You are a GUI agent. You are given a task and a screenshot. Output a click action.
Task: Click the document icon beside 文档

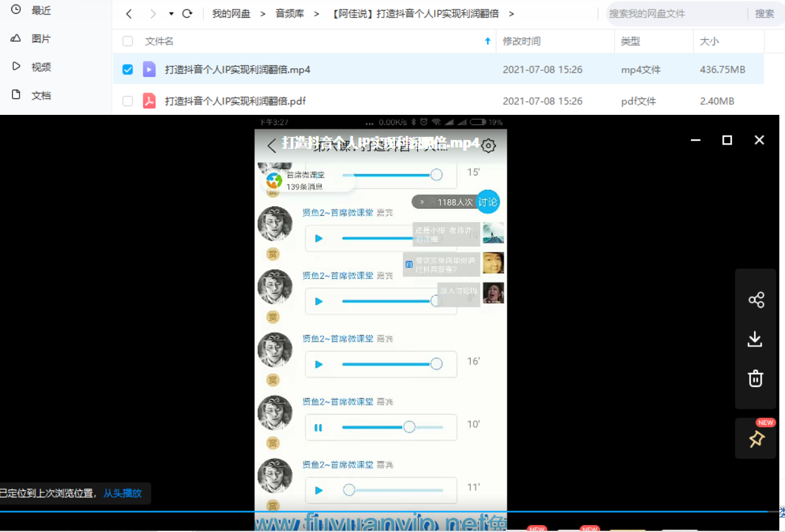coord(16,95)
